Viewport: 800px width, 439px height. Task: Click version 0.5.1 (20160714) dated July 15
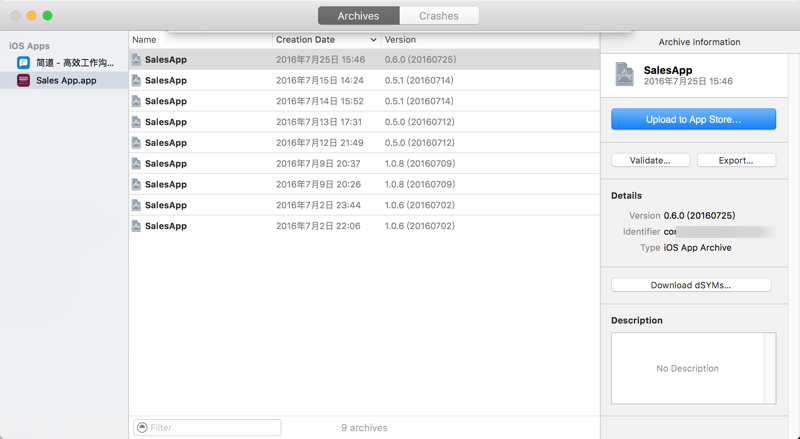pos(419,80)
